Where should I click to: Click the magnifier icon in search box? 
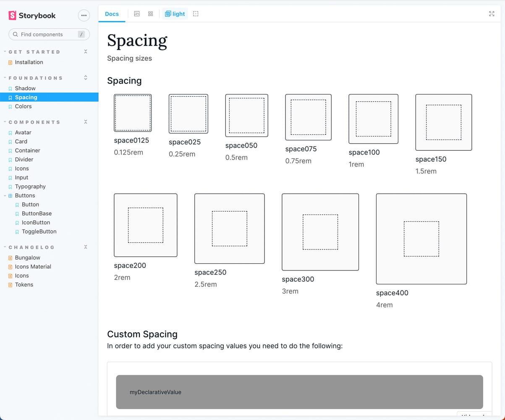click(x=16, y=34)
